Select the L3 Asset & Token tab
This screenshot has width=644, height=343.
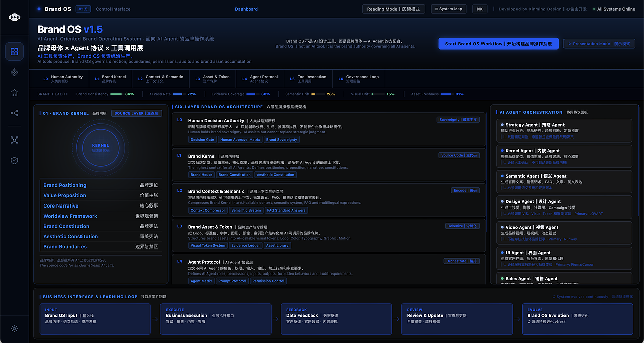[213, 79]
